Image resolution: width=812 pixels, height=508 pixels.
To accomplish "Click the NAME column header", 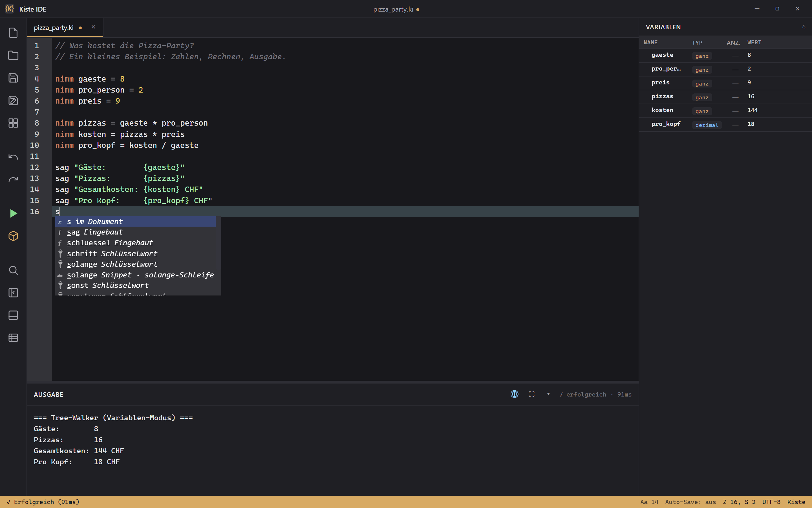I will [x=650, y=42].
